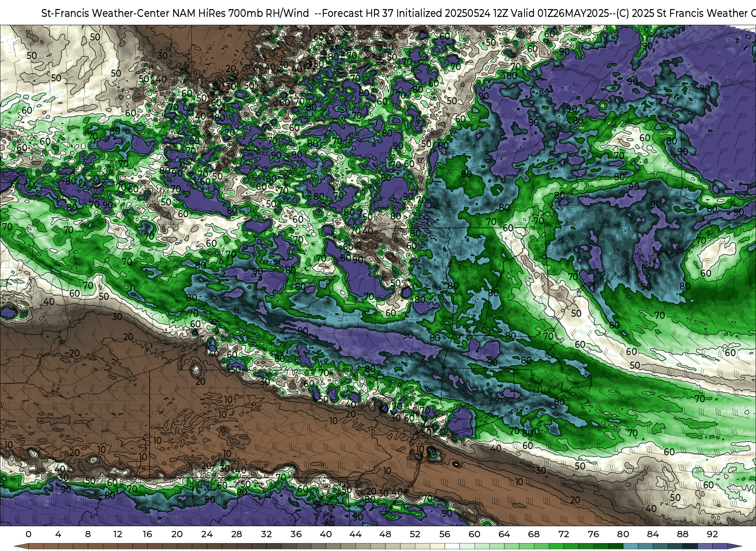756x551 pixels.
Task: Click the colorbar tick label '92'
Action: click(x=712, y=534)
